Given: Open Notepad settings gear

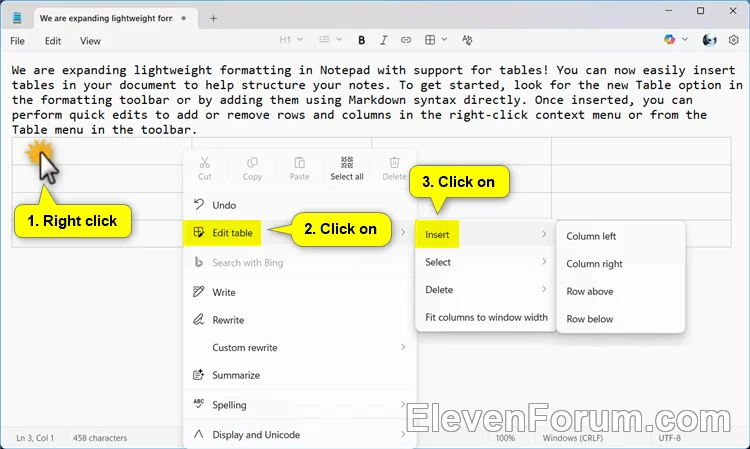Looking at the screenshot, I should [733, 40].
